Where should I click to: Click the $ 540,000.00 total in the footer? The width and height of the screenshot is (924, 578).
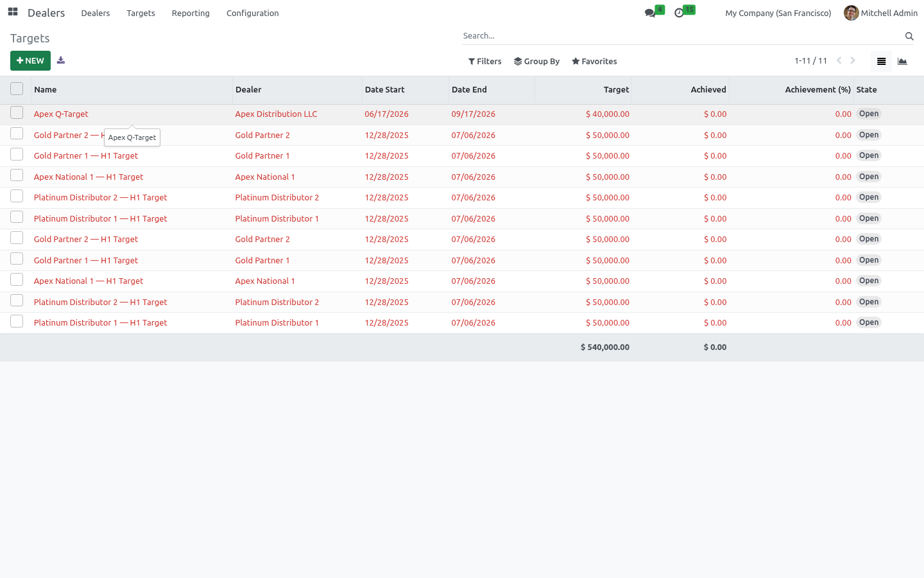[605, 347]
